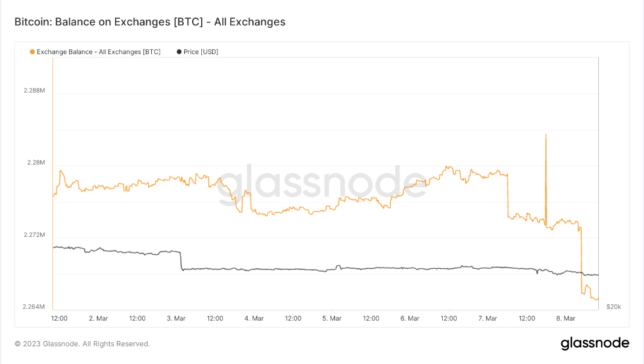Click the 8. Mar date label
The image size is (644, 364).
[565, 318]
